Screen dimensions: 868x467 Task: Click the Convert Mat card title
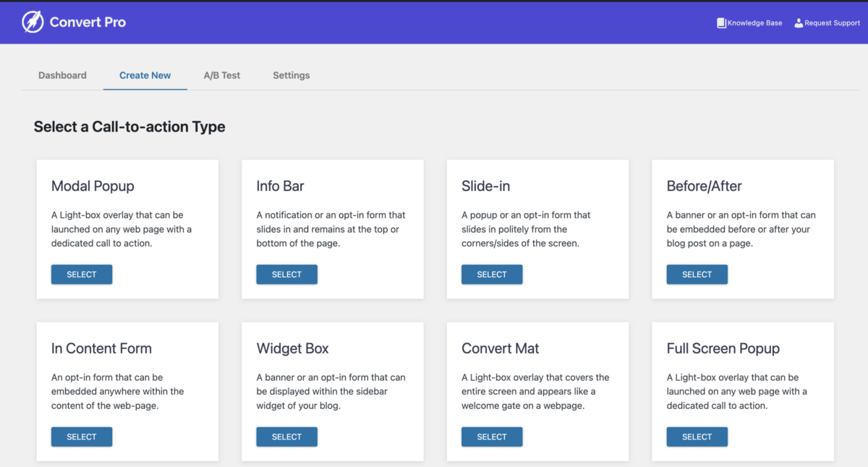point(501,348)
